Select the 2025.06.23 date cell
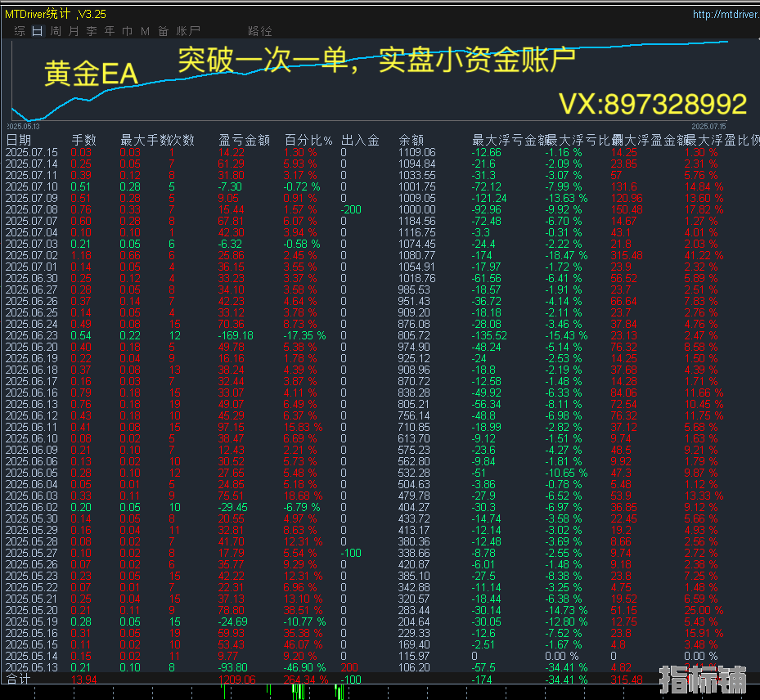 [x=32, y=336]
